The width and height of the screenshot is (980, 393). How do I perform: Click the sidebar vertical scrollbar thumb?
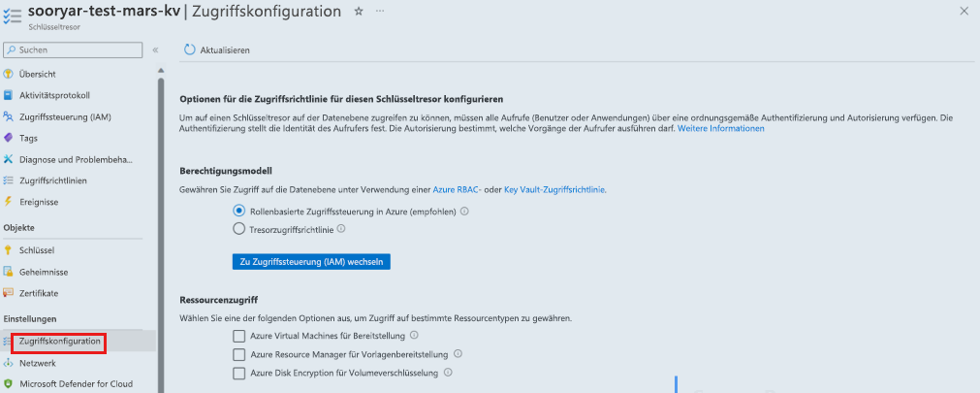click(x=161, y=235)
